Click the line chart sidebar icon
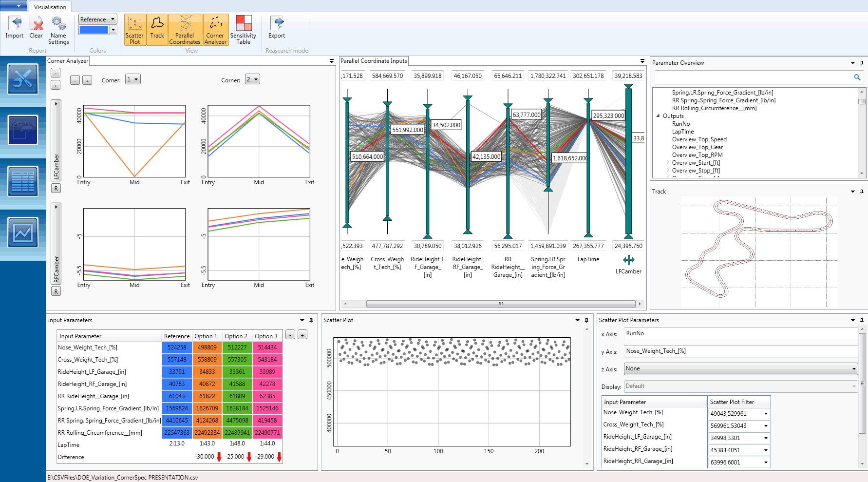Image resolution: width=868 pixels, height=482 pixels. tap(23, 232)
